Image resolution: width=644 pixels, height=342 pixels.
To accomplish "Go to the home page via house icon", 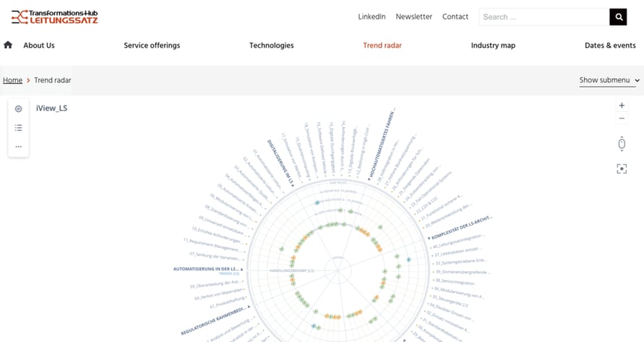I will 8,45.
